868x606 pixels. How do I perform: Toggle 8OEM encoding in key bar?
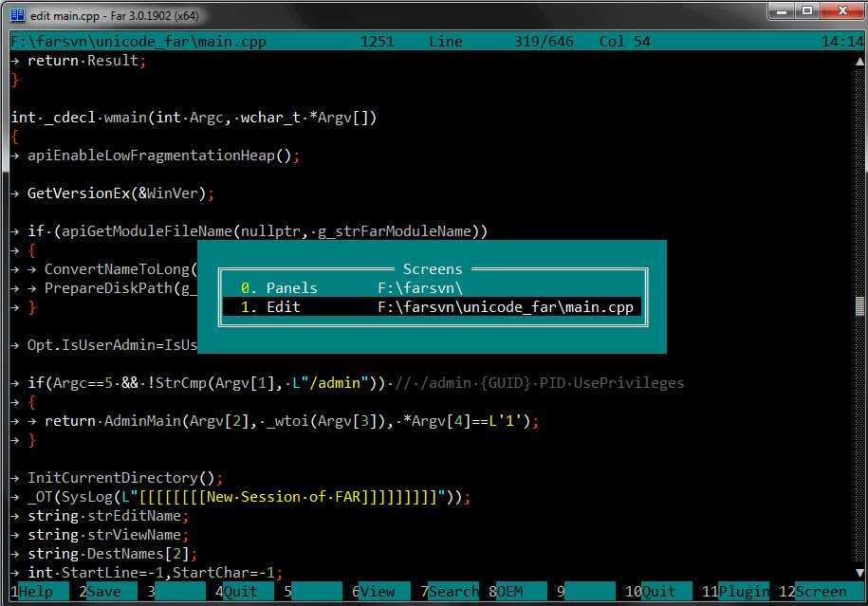512,592
